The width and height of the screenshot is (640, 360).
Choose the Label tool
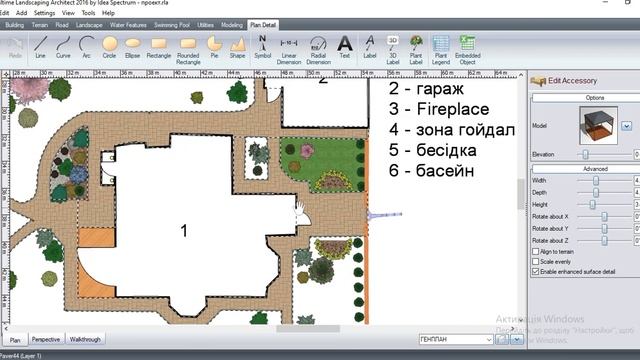370,47
